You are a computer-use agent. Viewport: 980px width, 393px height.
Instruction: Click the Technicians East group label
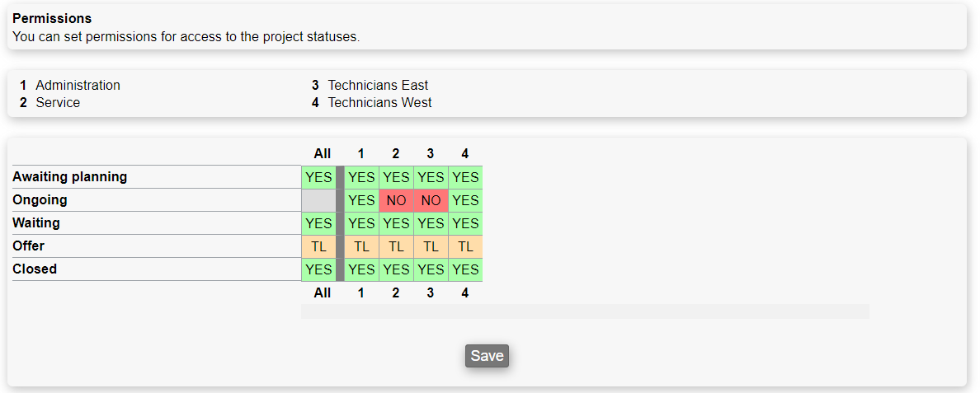point(378,86)
